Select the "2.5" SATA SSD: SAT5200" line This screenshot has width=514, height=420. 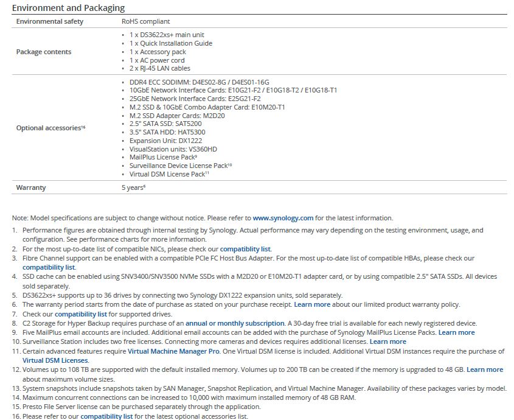[165, 124]
